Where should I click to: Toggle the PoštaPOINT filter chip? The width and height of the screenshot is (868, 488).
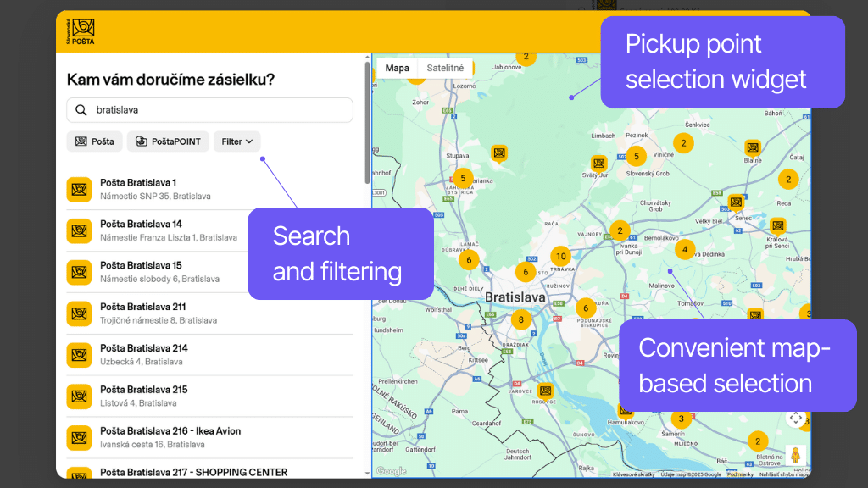168,141
